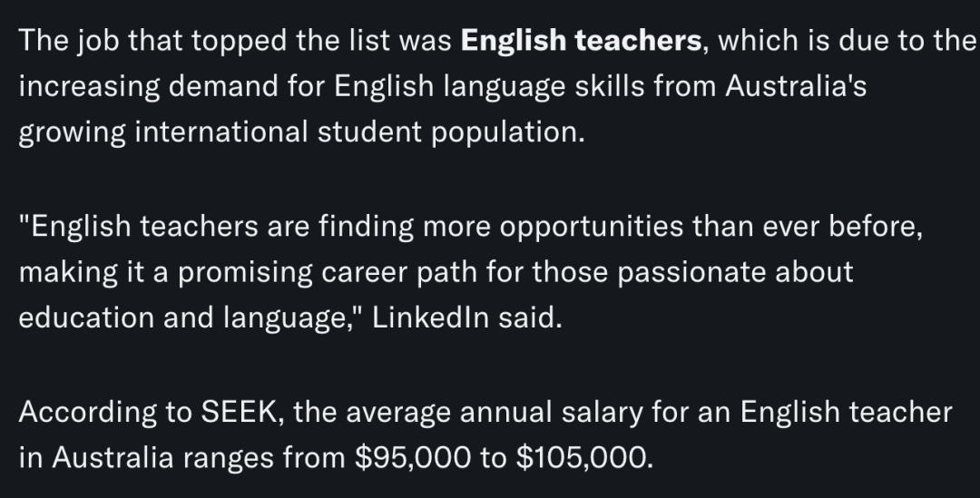
Task: Click the bold "English teachers" text
Action: click(581, 41)
